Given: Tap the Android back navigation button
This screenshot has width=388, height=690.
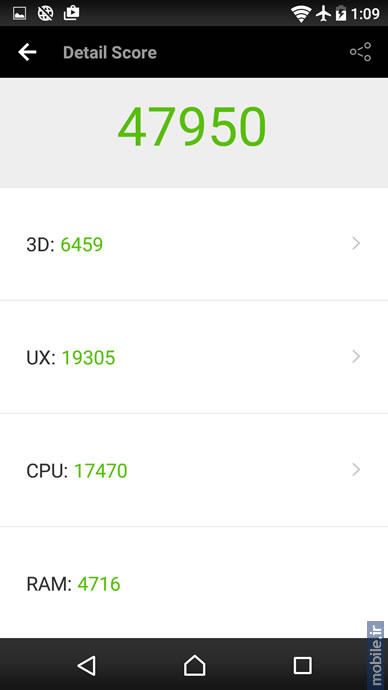Looking at the screenshot, I should click(86, 665).
